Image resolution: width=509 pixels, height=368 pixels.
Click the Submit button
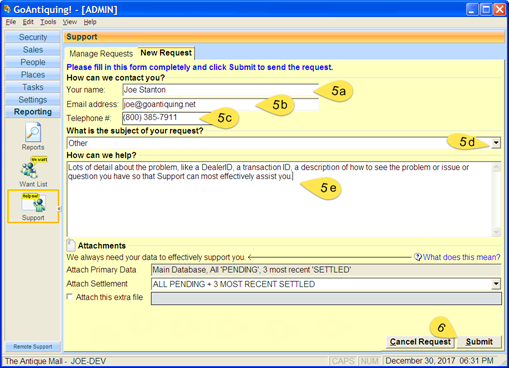[x=479, y=342]
